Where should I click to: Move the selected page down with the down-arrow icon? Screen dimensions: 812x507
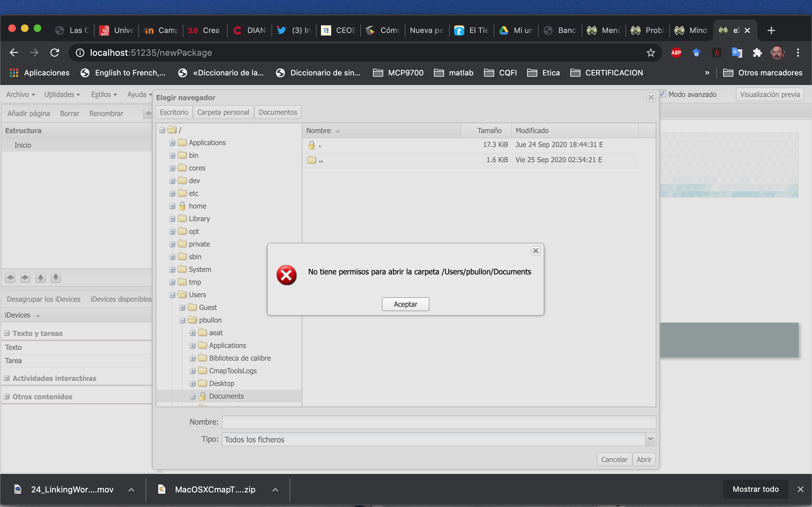pos(56,278)
